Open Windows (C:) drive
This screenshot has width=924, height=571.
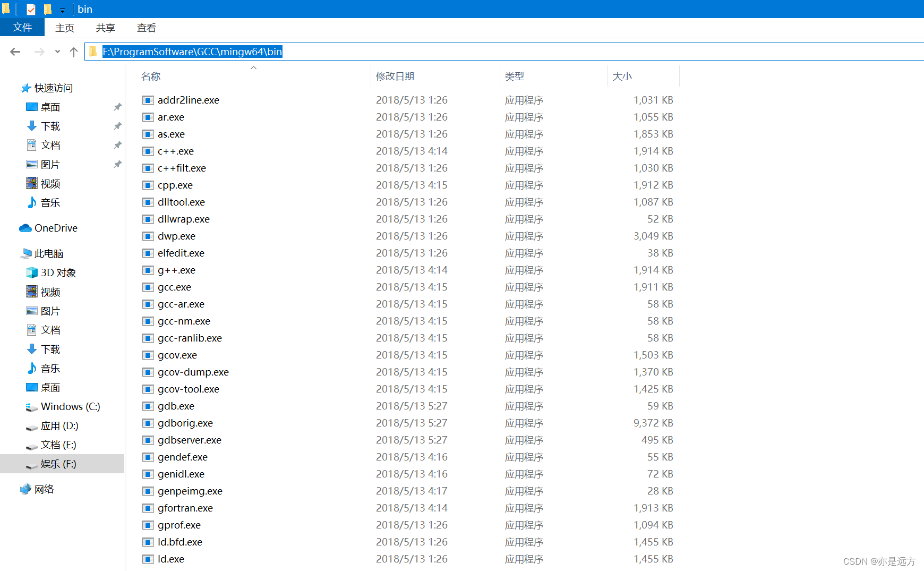click(x=63, y=406)
